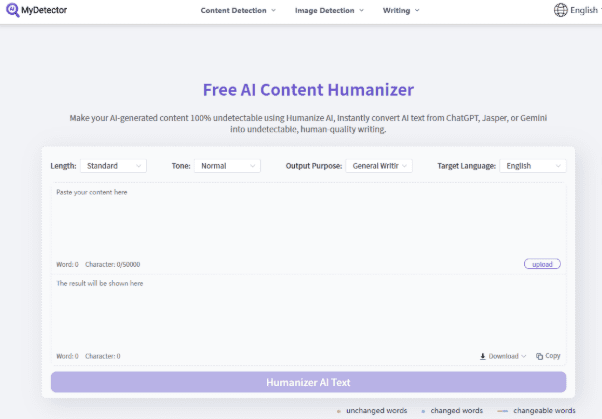Click the changeable words legend line
602x419 pixels.
pyautogui.click(x=502, y=411)
